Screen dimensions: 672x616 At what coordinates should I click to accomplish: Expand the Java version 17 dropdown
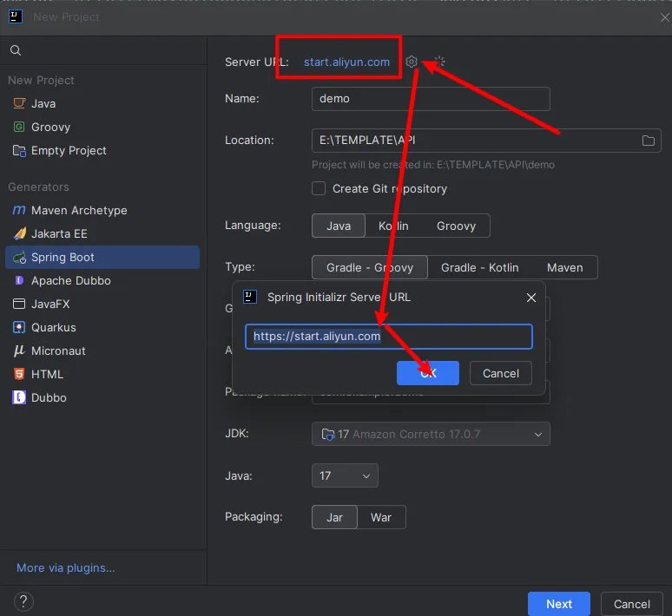[x=345, y=475]
